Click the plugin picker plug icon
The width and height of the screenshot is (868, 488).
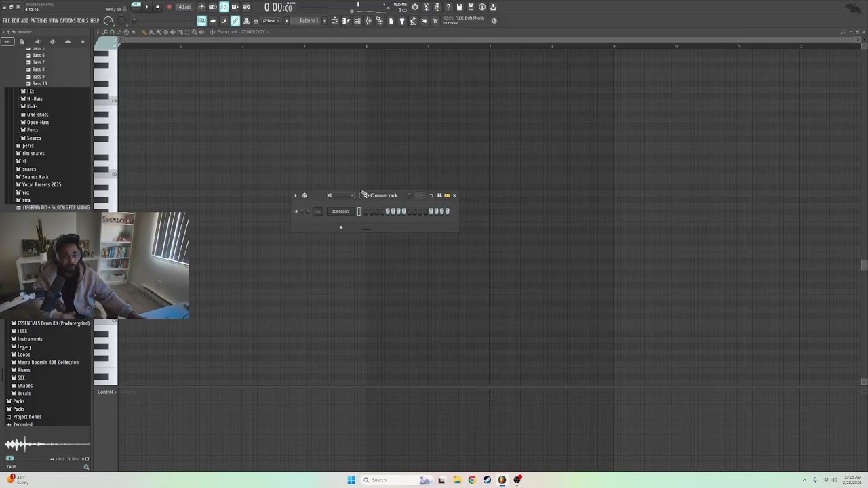click(401, 21)
